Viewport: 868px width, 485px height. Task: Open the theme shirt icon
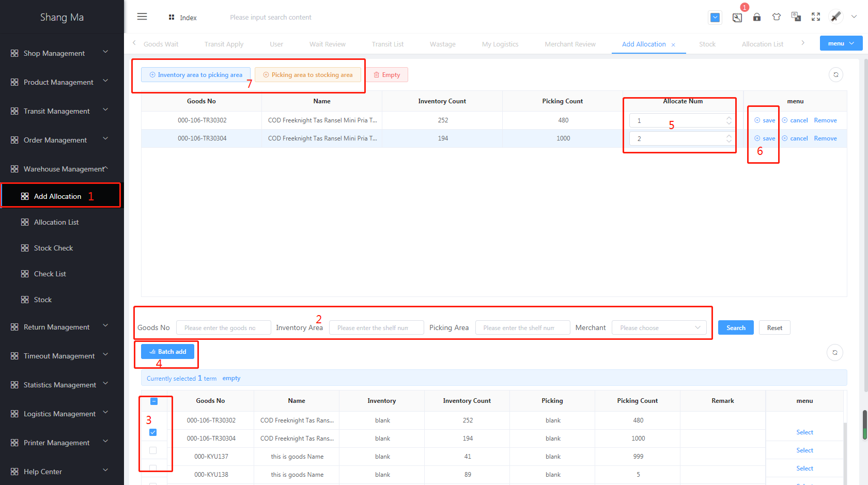pos(777,17)
